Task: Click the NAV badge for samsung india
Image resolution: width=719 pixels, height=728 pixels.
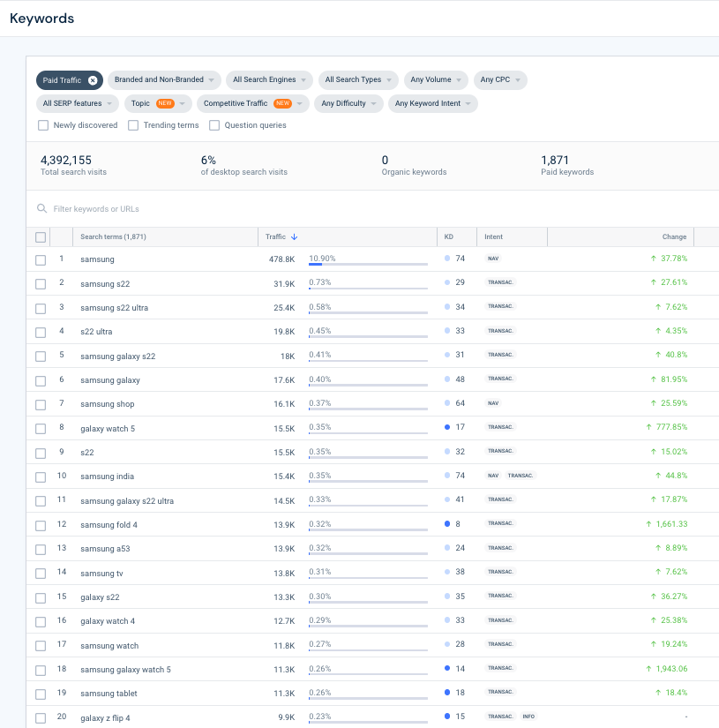Action: point(493,476)
